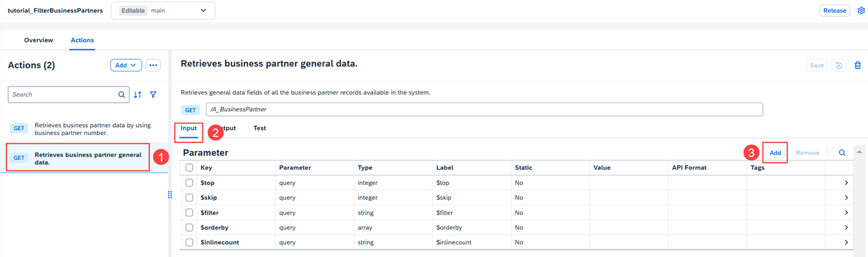Viewport: 868px width, 257px height.
Task: Click the search magnifier in Actions search
Action: (122, 95)
